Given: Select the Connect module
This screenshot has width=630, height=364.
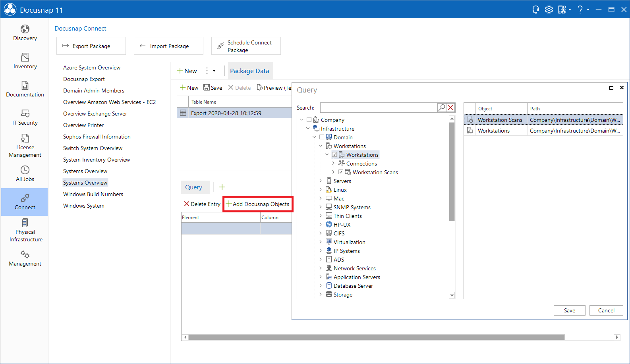Looking at the screenshot, I should click(x=25, y=202).
